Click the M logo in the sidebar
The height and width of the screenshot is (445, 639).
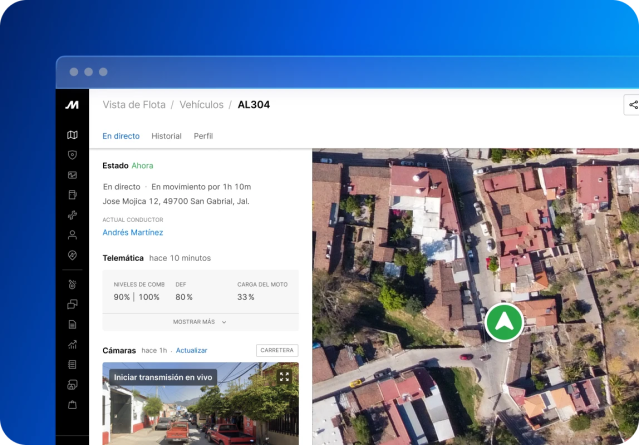(x=72, y=105)
